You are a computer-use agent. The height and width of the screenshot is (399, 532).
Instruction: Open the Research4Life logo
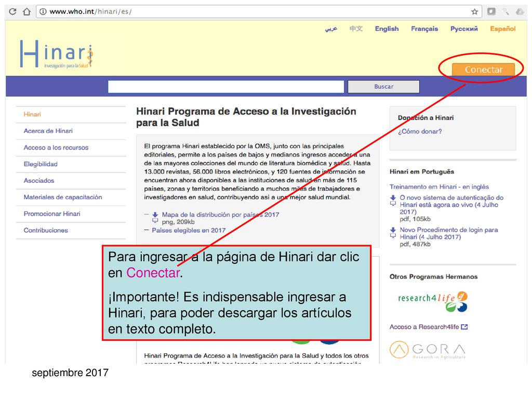[x=433, y=301]
